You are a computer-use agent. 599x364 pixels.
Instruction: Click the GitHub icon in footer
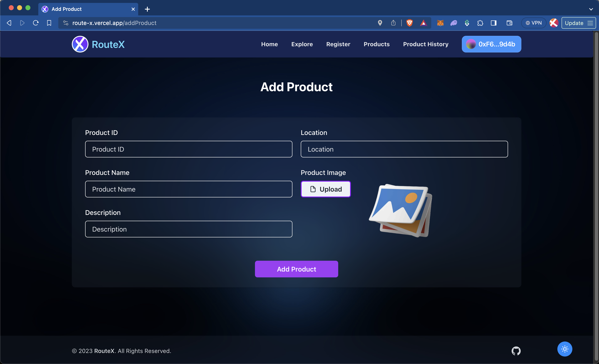pyautogui.click(x=516, y=351)
